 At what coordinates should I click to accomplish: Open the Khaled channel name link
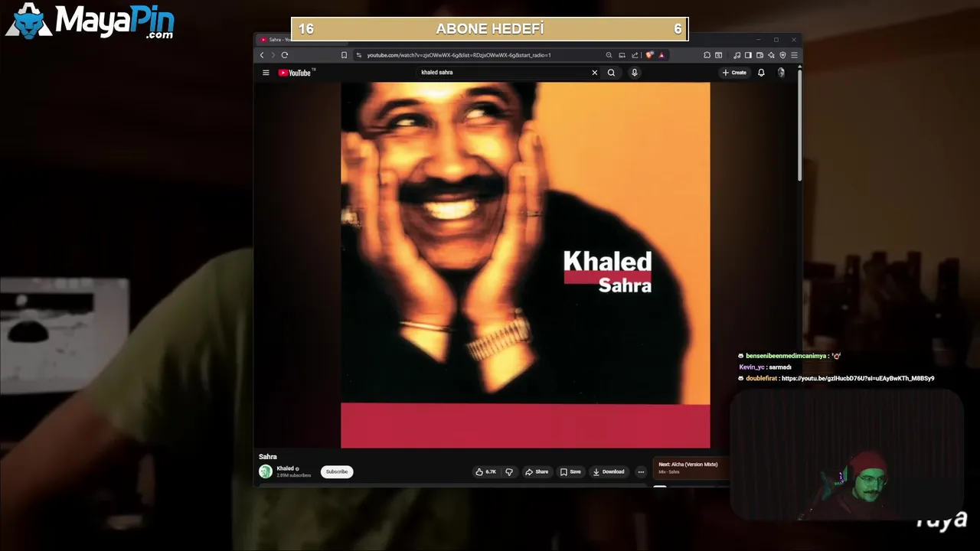point(285,468)
